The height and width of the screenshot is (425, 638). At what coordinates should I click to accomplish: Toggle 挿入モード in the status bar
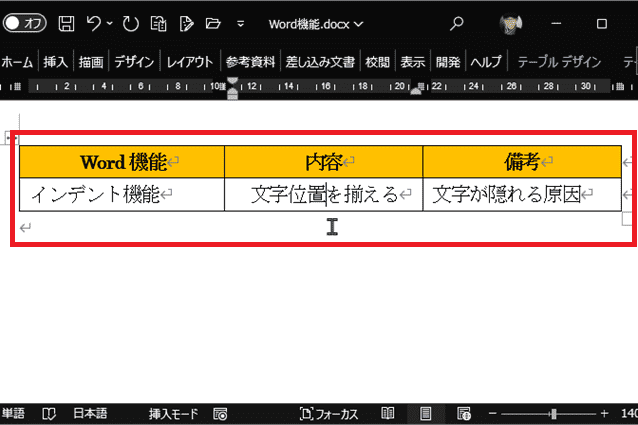click(173, 414)
